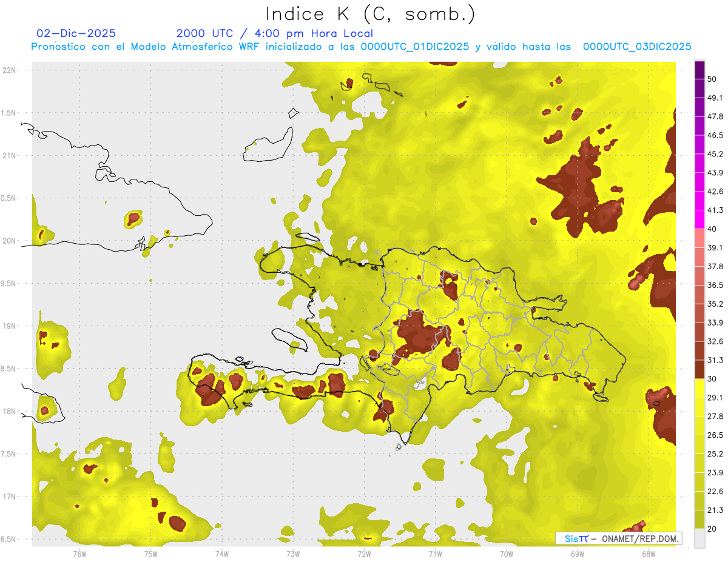Viewport: 728px width, 562px height.
Task: Click the '23.9' color scale value
Action: (715, 472)
